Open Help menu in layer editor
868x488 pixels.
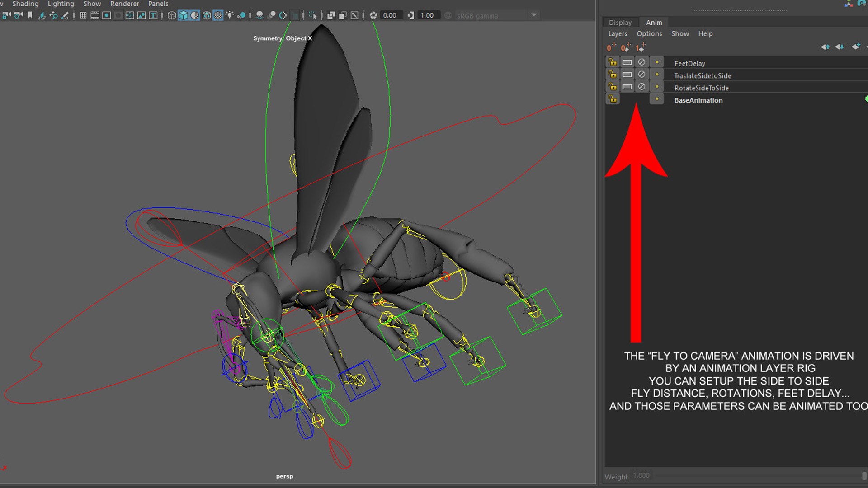coord(705,34)
